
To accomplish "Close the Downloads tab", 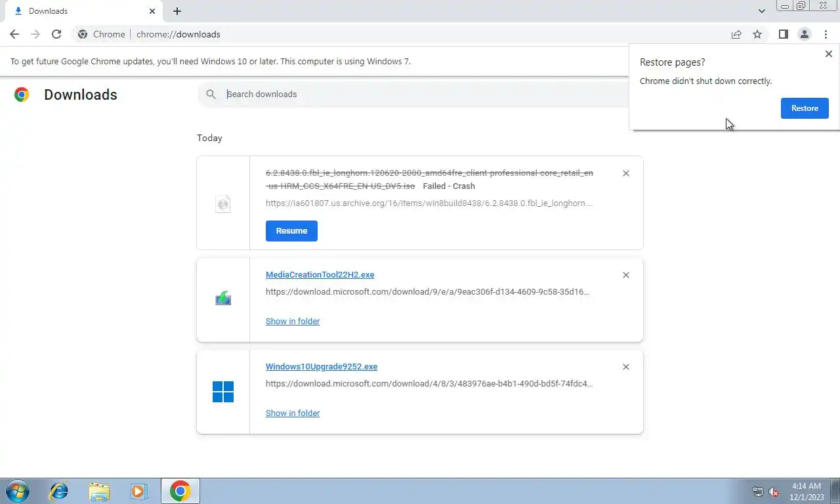I will coord(152,11).
